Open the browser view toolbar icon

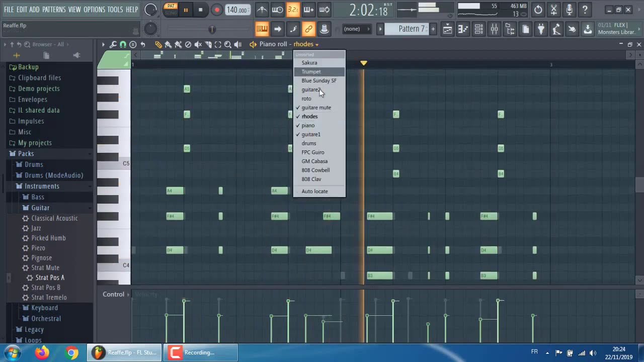[510, 29]
